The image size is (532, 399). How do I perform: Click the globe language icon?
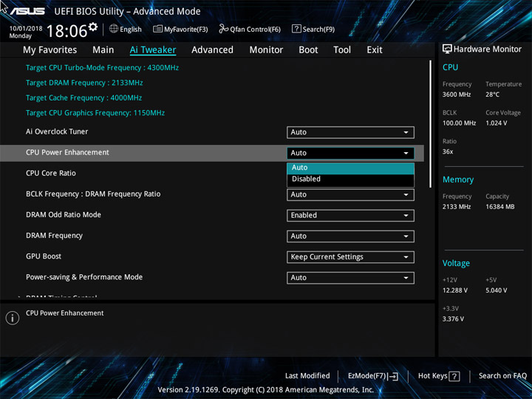click(x=114, y=29)
